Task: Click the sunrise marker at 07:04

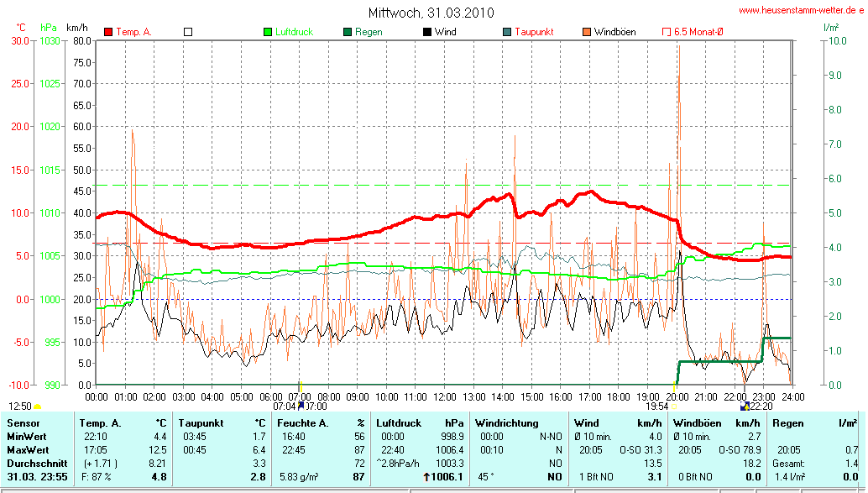Action: point(301,406)
